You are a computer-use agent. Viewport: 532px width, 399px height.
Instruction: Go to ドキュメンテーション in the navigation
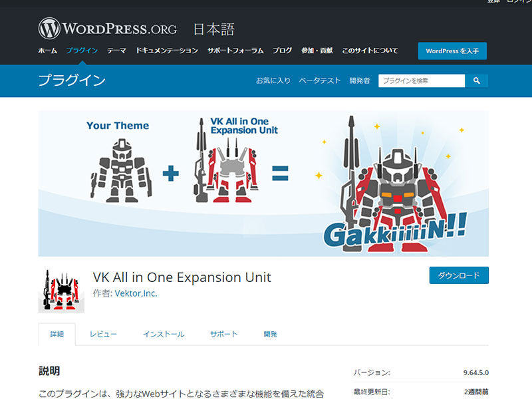[x=167, y=51]
